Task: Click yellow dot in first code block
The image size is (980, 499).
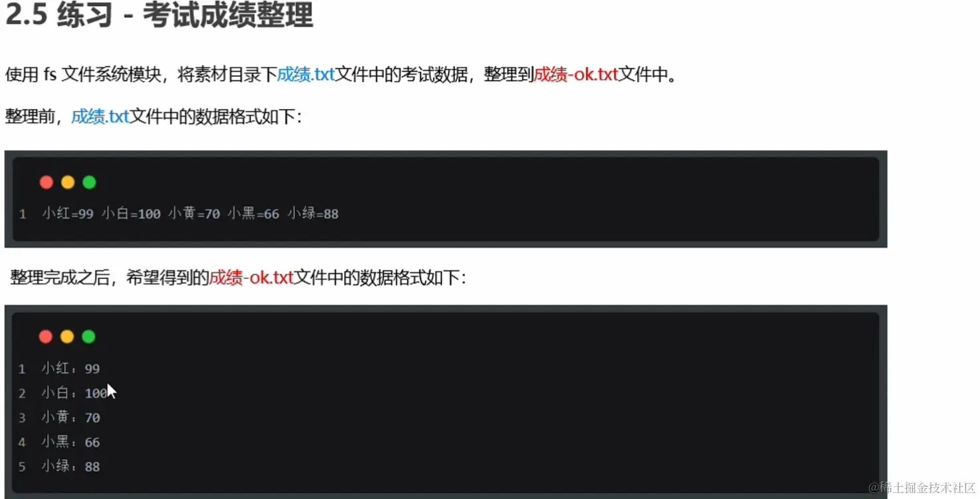Action: [x=68, y=182]
